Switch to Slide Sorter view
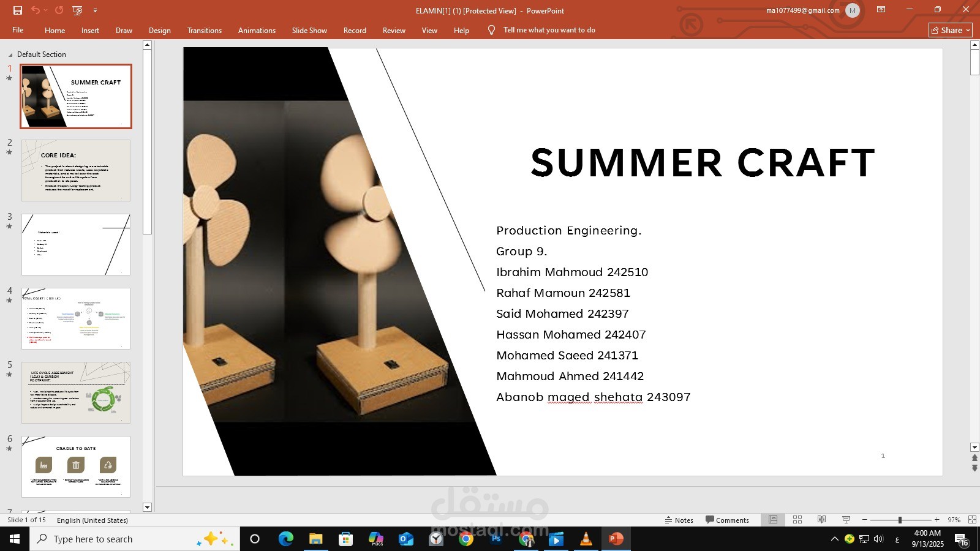Viewport: 980px width, 551px height. coord(797,520)
